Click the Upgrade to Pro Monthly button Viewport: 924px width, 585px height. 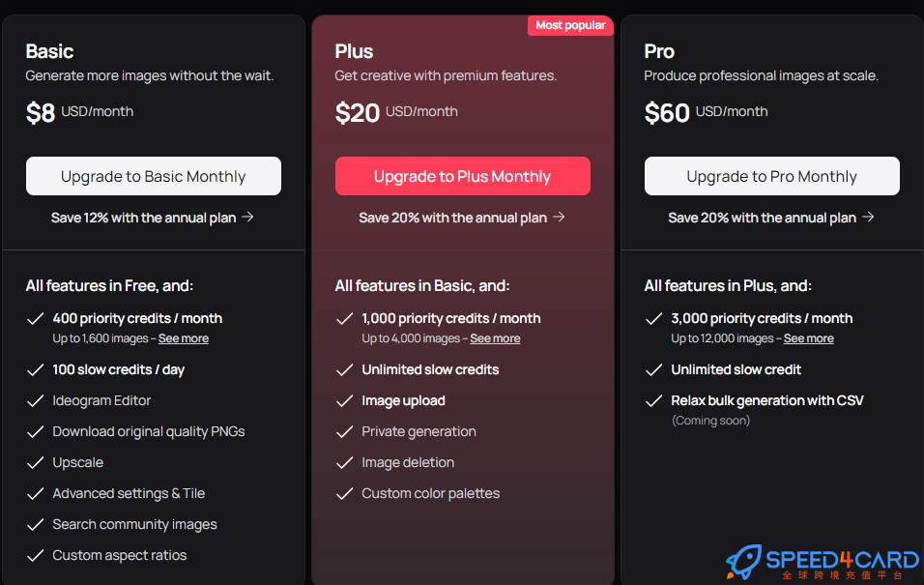pos(772,176)
